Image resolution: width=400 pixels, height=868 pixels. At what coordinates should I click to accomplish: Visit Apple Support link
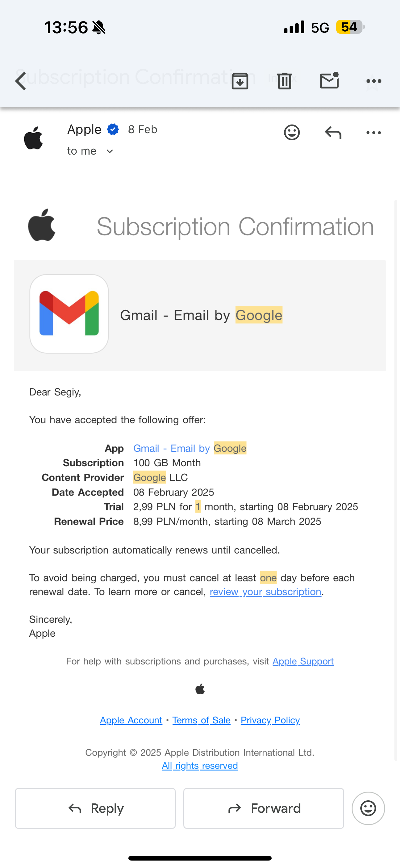pos(303,661)
